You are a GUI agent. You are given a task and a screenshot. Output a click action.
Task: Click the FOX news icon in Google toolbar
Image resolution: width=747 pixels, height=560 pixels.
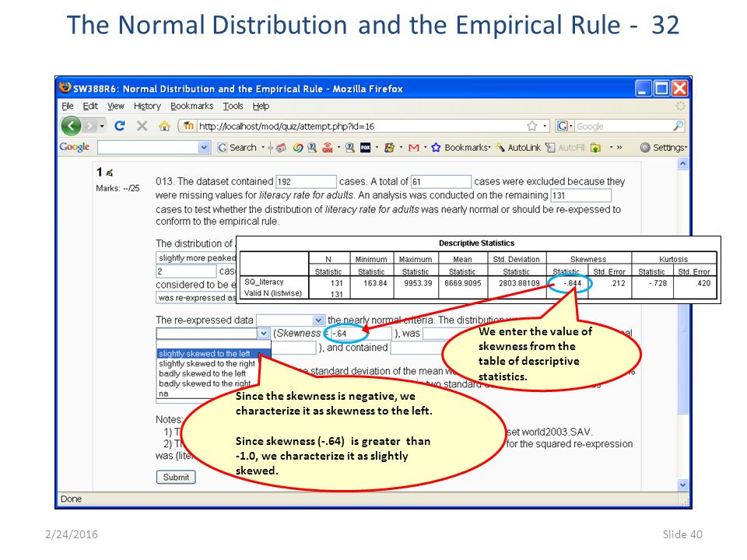366,148
